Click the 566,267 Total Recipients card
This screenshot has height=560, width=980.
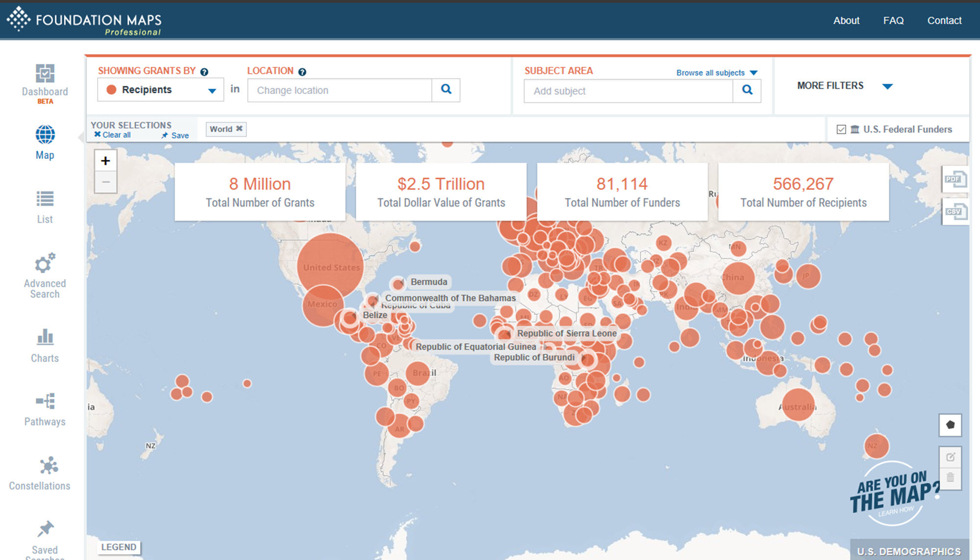[804, 192]
